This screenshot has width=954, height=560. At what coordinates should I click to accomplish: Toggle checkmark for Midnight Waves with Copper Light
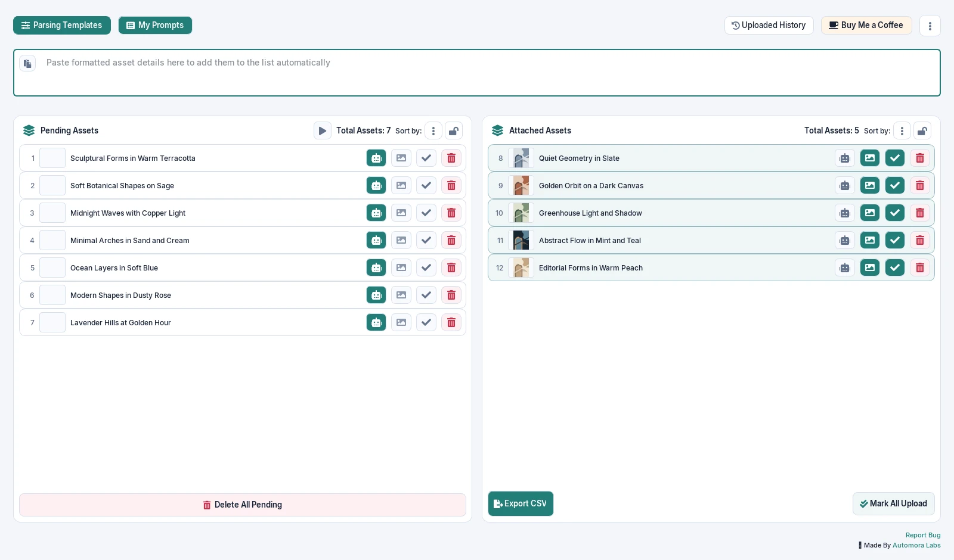426,213
